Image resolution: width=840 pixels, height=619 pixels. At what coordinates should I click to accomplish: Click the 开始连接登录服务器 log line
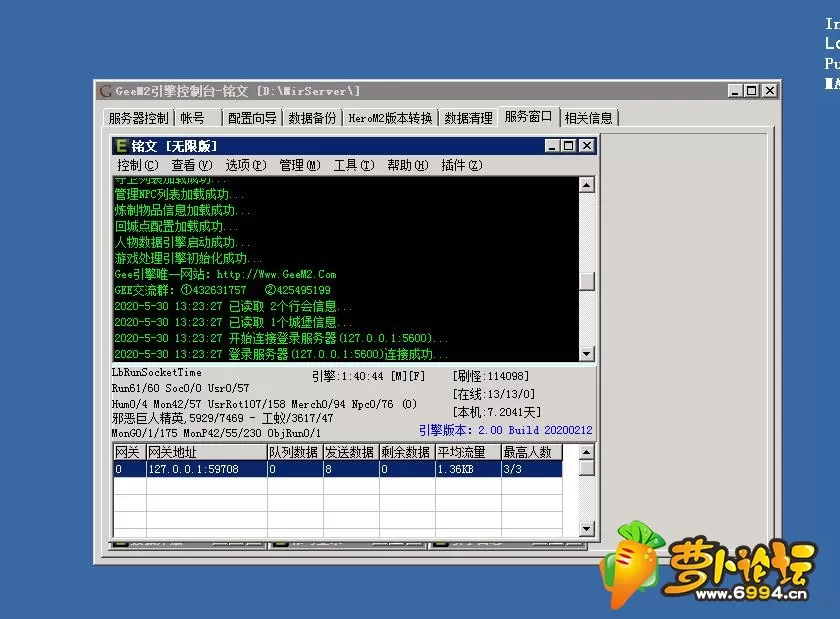pos(281,338)
